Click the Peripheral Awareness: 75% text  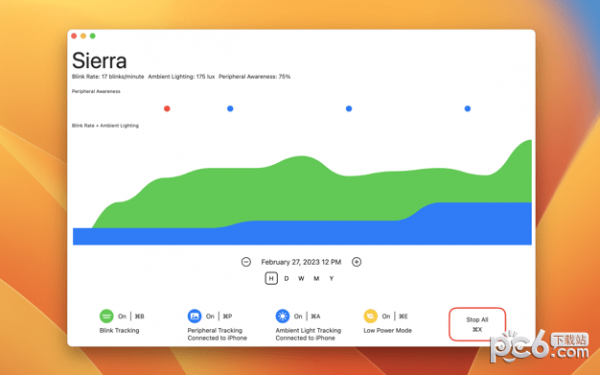click(x=254, y=77)
